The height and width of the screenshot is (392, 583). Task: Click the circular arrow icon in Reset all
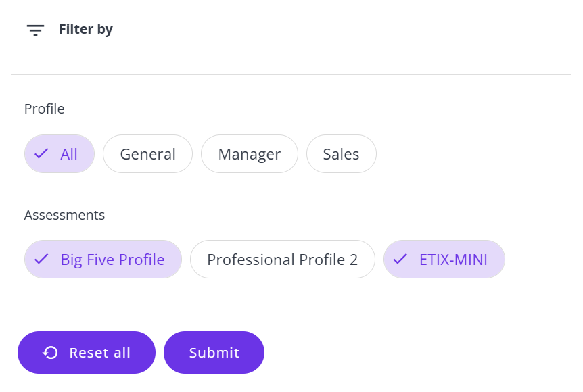[x=50, y=353]
